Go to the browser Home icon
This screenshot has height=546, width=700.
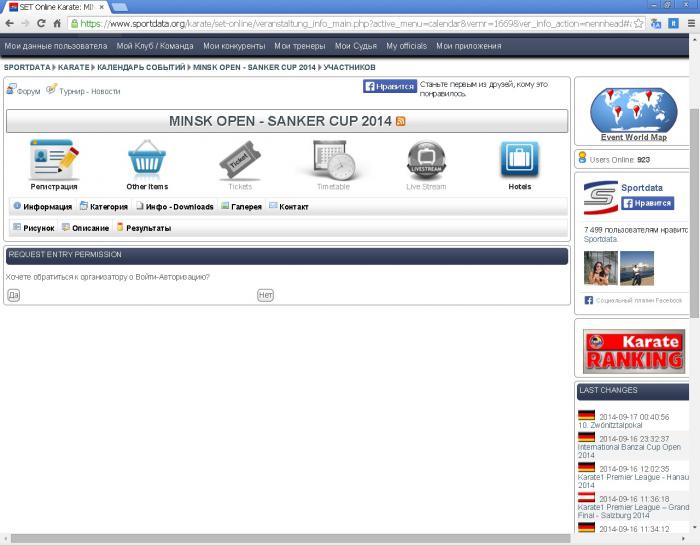pos(57,23)
